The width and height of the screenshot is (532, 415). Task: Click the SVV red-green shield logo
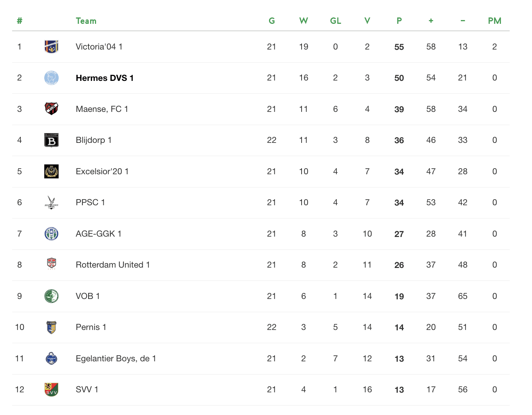tap(51, 389)
